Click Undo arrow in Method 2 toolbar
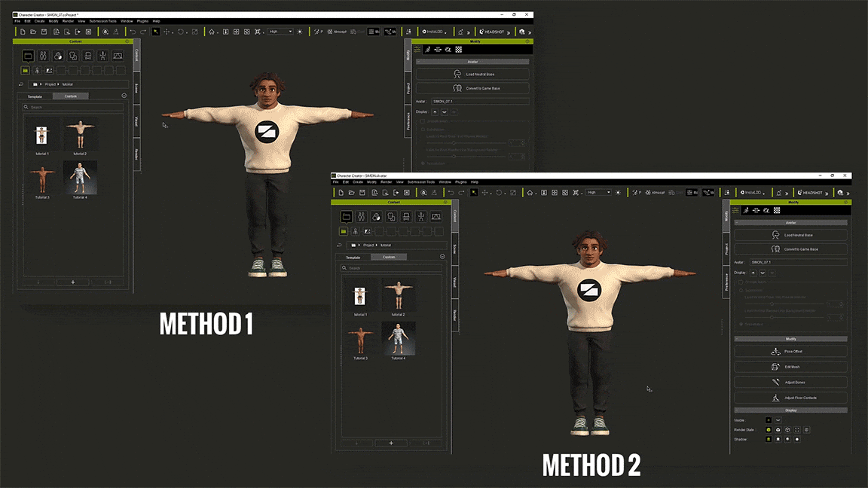This screenshot has height=488, width=868. coord(451,193)
